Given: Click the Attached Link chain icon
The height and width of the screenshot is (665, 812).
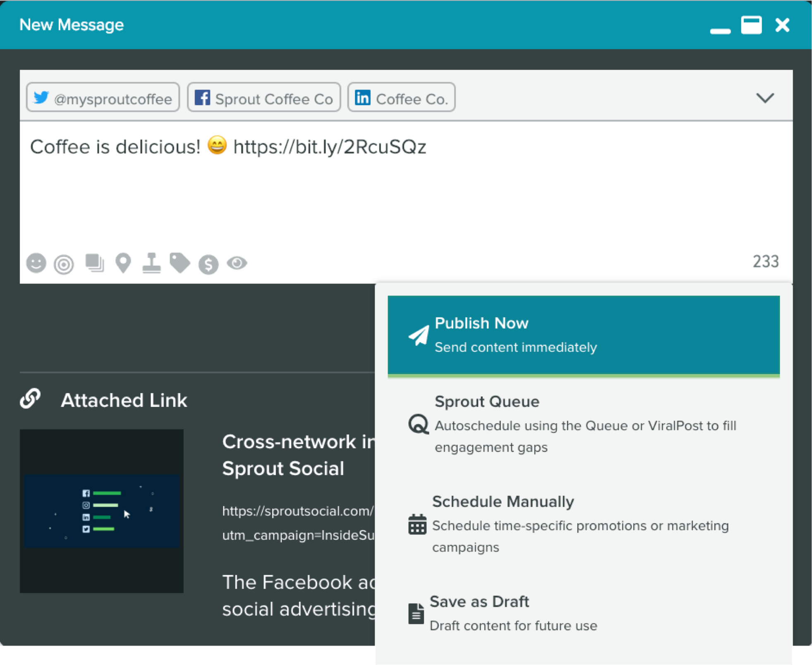Looking at the screenshot, I should tap(30, 399).
